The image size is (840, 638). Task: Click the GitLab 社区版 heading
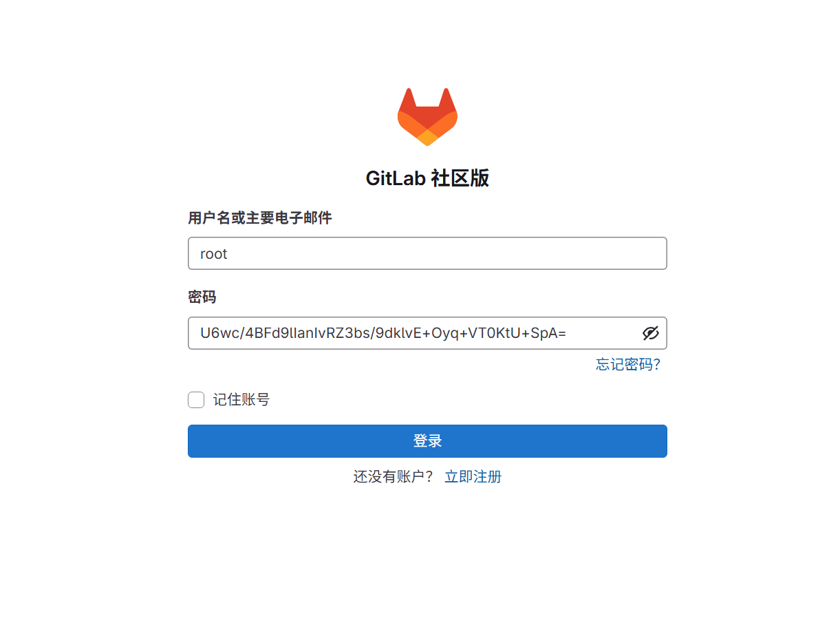(427, 178)
